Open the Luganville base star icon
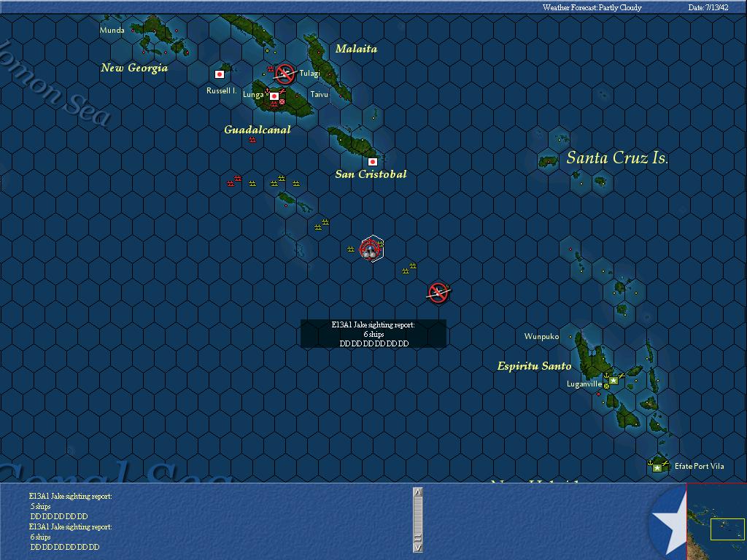The image size is (747, 560). pyautogui.click(x=614, y=381)
